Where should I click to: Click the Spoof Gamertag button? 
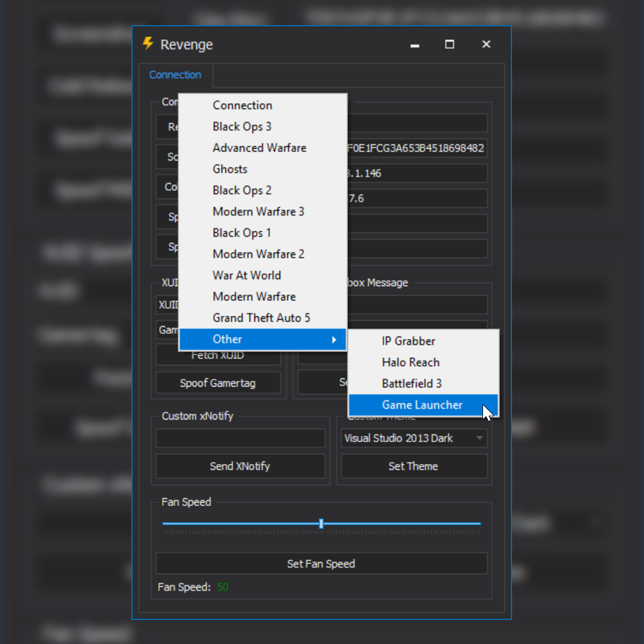click(218, 383)
